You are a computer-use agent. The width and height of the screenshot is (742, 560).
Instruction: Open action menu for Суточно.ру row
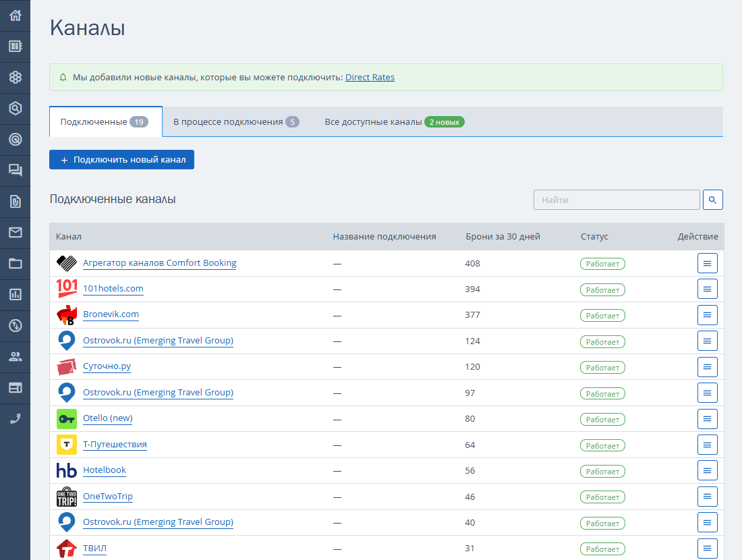tap(708, 367)
